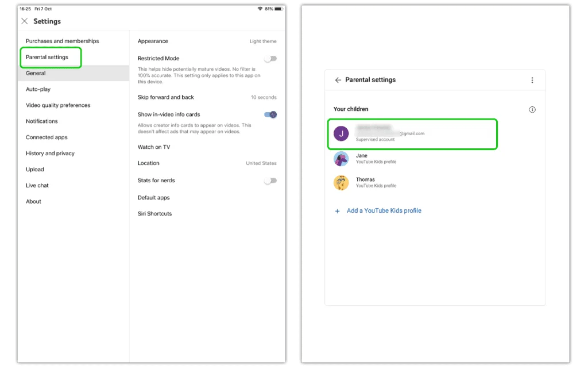
Task: Select Jane YouTube Kids profile
Action: 376,159
